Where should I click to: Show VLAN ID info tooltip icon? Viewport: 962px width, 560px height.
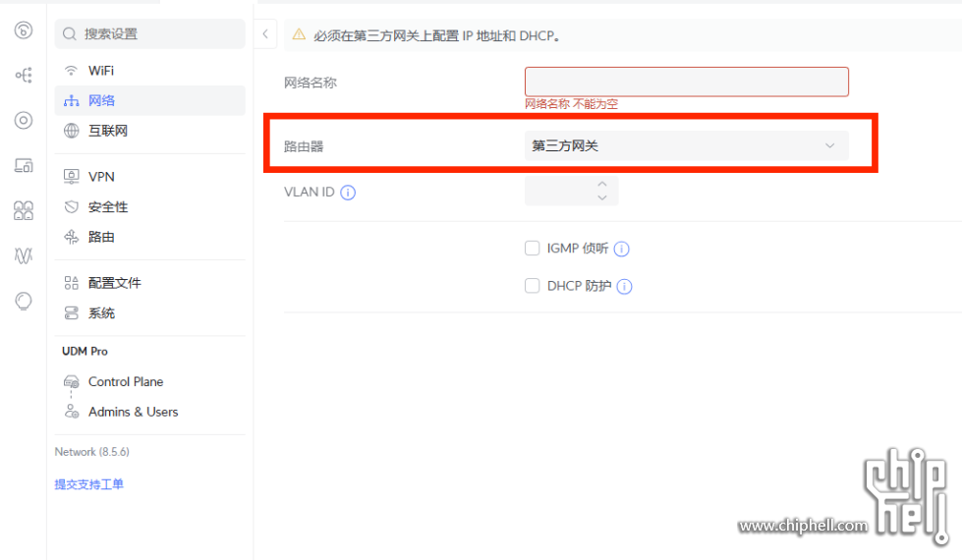[348, 193]
